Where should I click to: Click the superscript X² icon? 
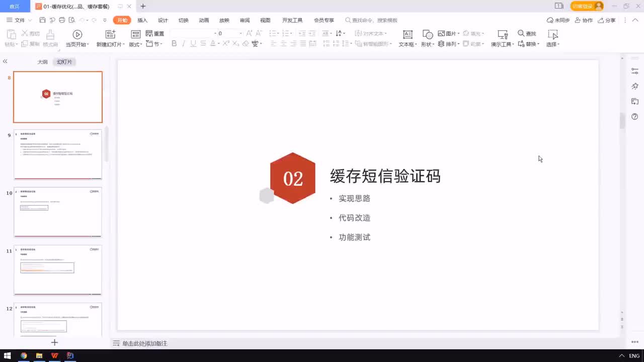[226, 44]
